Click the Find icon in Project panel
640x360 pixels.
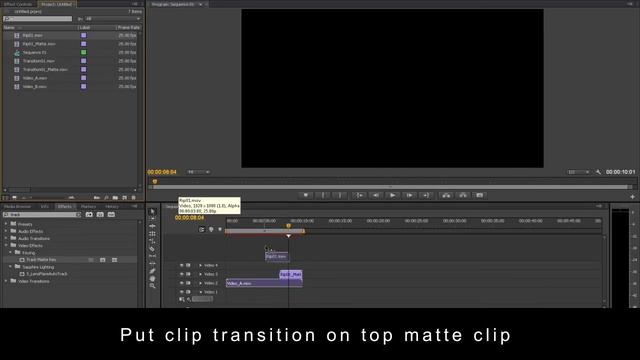tap(107, 198)
